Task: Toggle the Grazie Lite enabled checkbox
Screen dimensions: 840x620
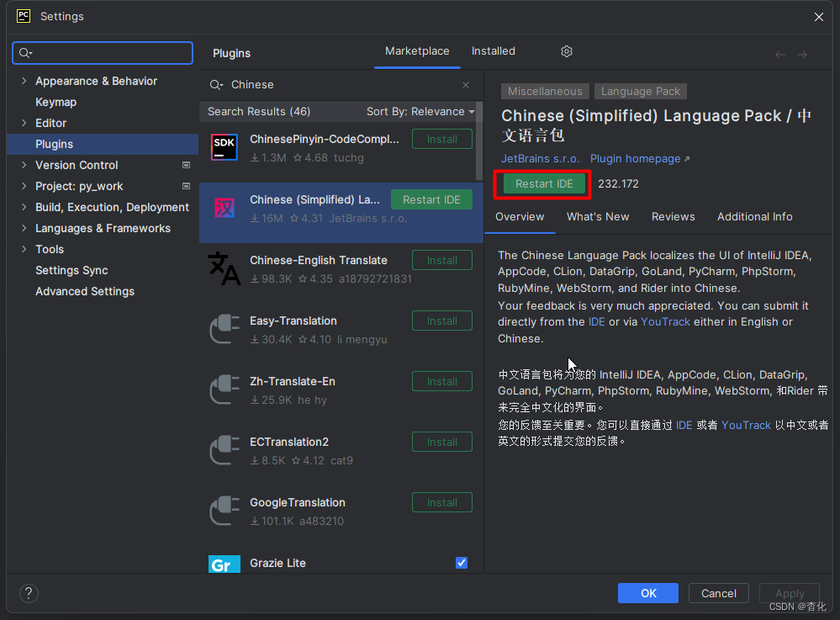Action: point(462,563)
